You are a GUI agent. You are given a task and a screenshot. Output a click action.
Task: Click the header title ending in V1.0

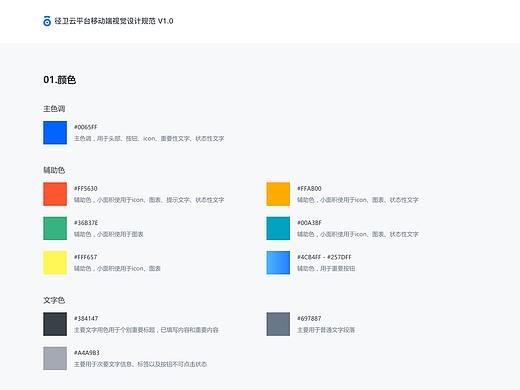click(114, 21)
